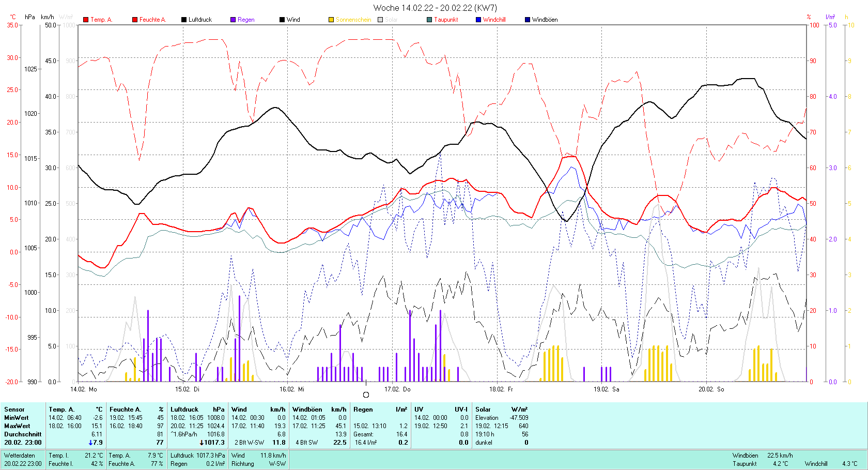This screenshot has width=868, height=470.
Task: Click the indoor temperature value 21.2 °C
Action: tap(94, 456)
